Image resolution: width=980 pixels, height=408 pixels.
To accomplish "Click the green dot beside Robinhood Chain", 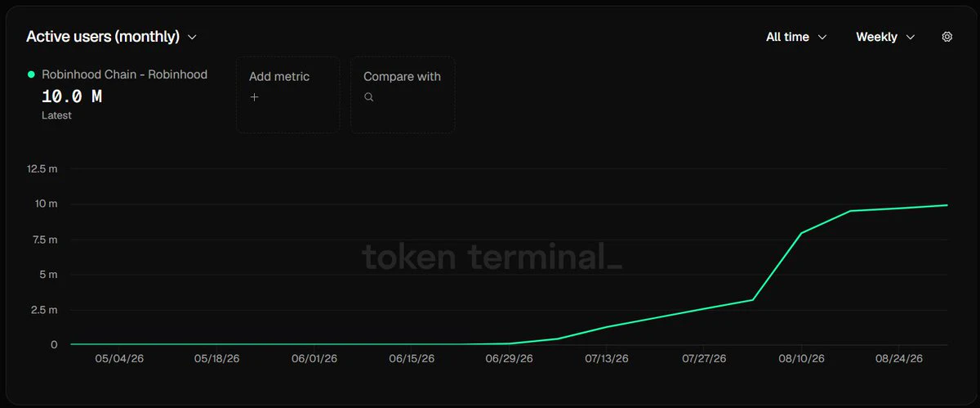I will click(x=31, y=74).
